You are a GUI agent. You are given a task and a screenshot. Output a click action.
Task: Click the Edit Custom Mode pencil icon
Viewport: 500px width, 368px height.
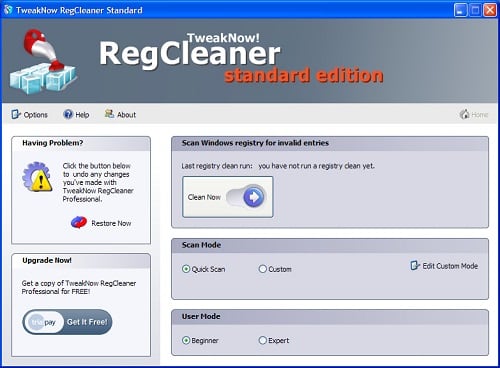tap(415, 266)
